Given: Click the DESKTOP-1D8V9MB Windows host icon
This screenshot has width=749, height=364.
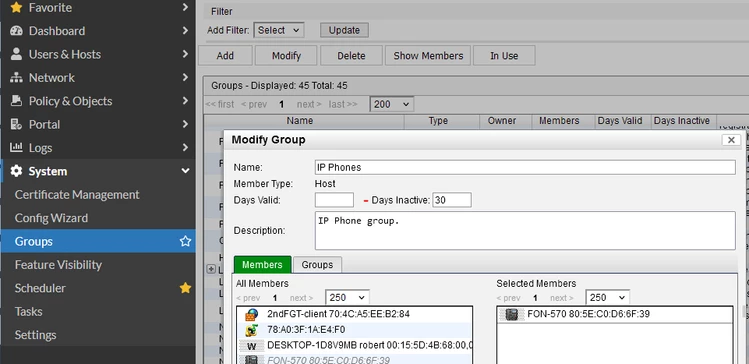Looking at the screenshot, I should (252, 346).
